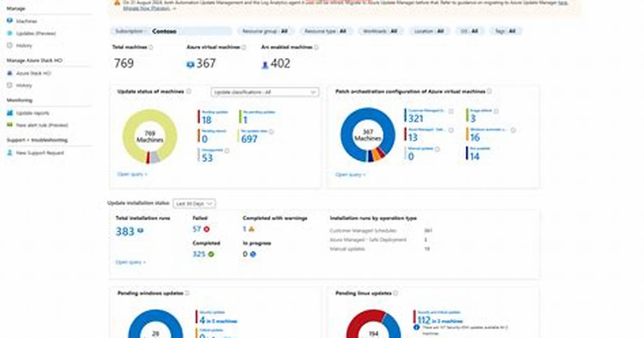Click the 697 no updates data count

click(249, 139)
